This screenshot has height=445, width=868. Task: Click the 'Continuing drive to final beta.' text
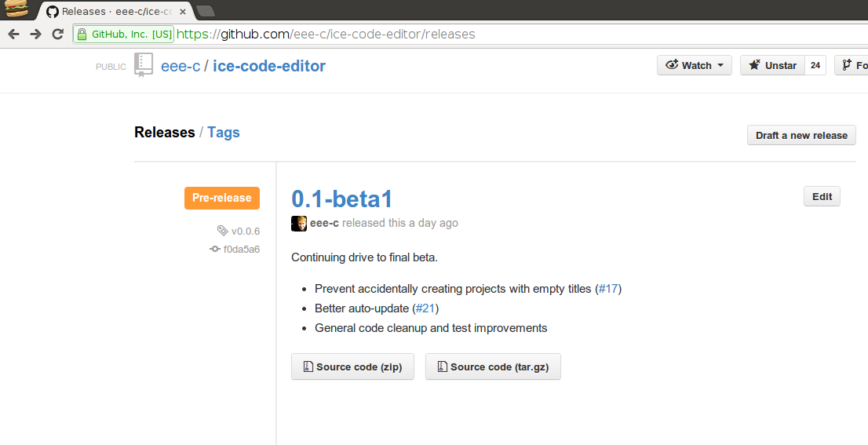[x=364, y=257]
